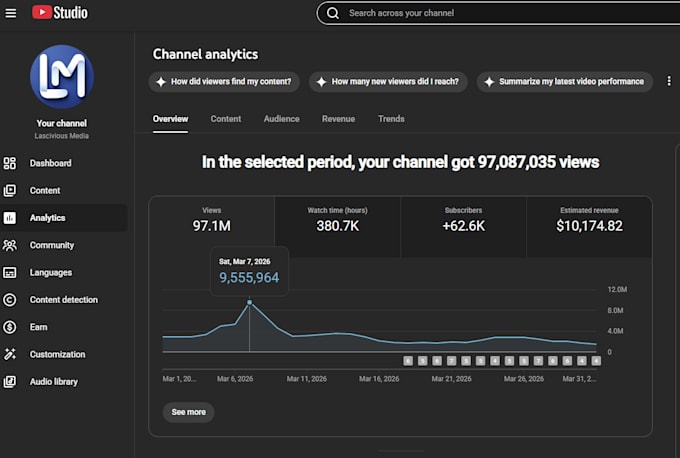Screen dimensions: 680x458
Task: Open the Content icon in sidebar
Action: coord(10,190)
